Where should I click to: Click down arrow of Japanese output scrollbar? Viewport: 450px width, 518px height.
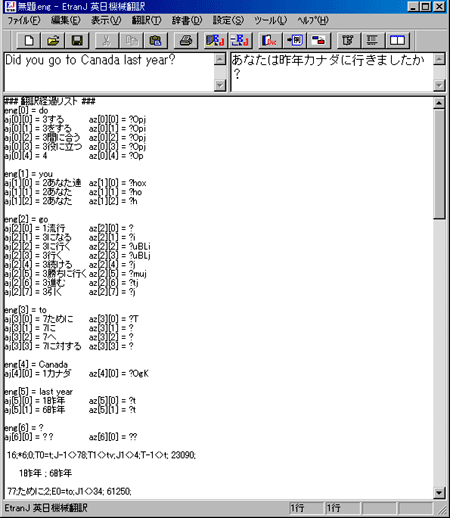click(439, 85)
